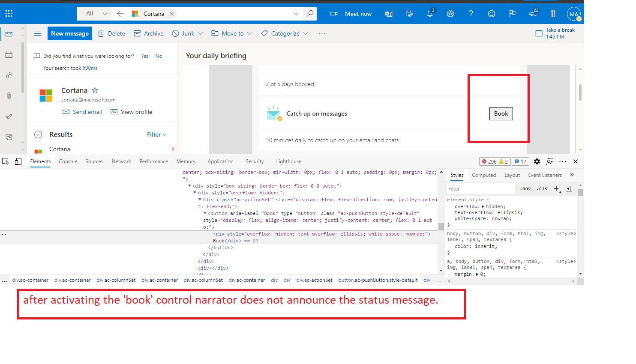
Task: Switch to the Console tab in DevTools
Action: point(68,161)
